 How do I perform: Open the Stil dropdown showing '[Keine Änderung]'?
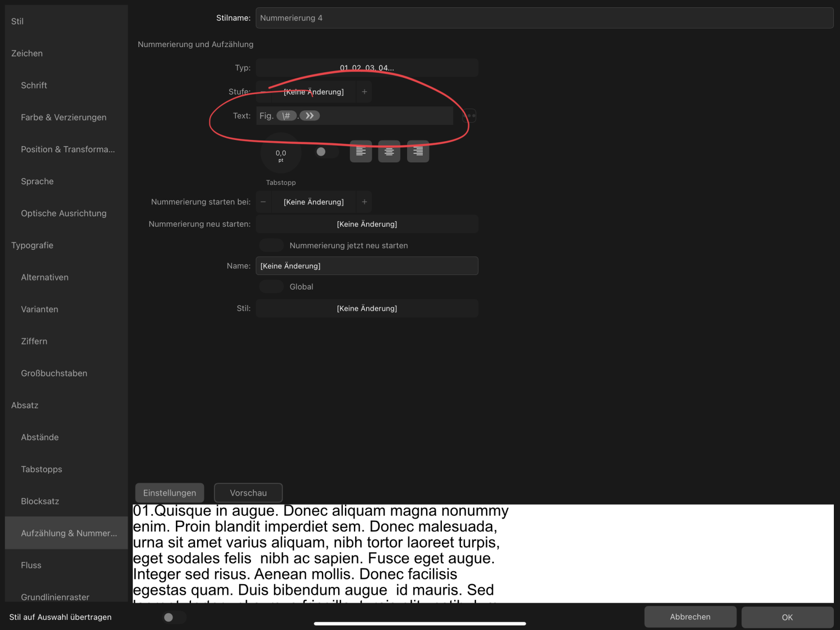[367, 308]
